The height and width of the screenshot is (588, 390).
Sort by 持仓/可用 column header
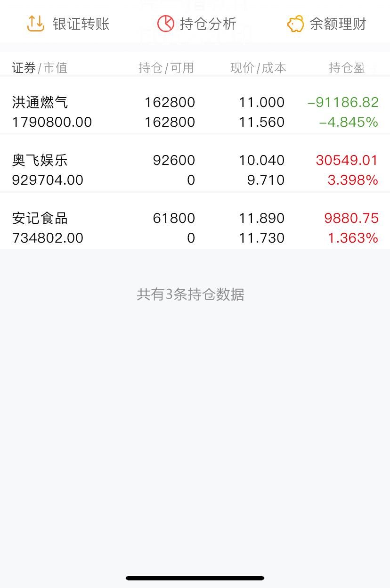coord(166,68)
